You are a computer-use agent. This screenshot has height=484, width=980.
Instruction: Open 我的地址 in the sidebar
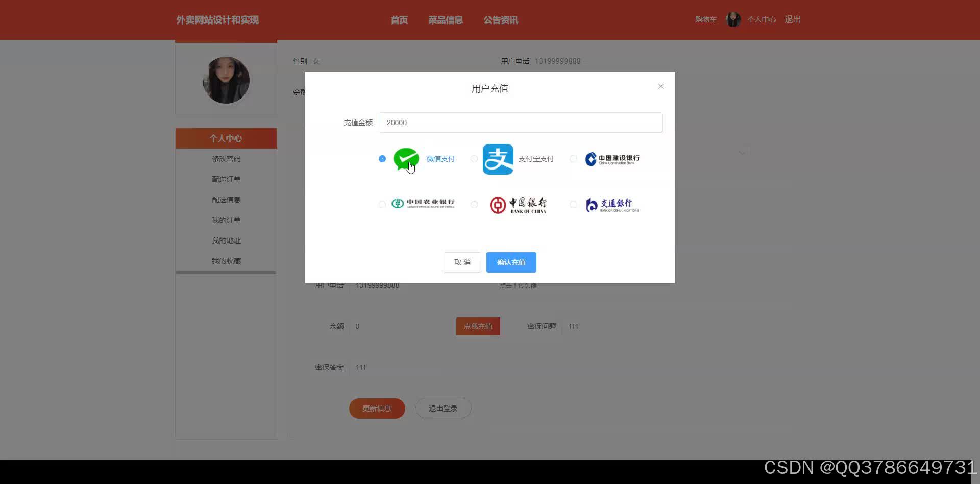pyautogui.click(x=226, y=240)
